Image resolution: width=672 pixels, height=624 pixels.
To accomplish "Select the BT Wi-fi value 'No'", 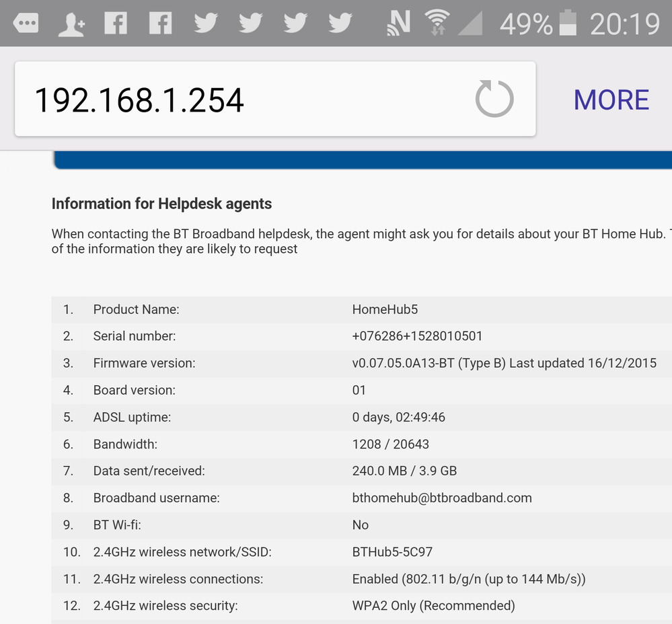I will click(361, 525).
